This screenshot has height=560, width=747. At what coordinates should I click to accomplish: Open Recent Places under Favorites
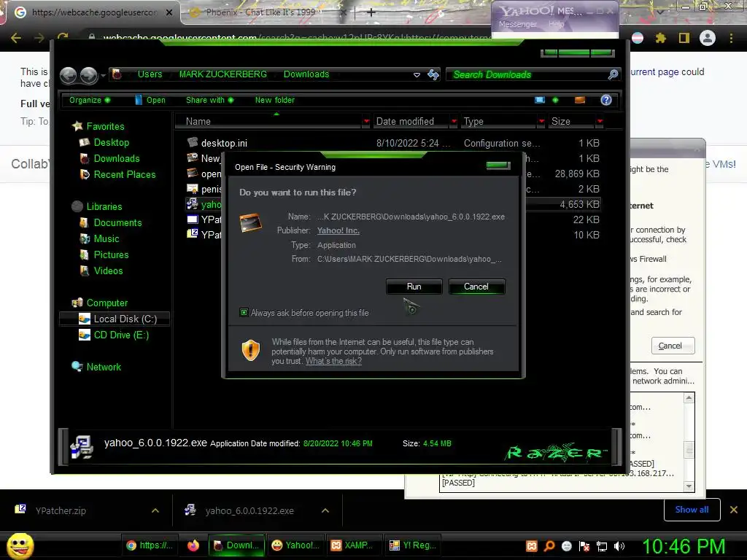point(117,174)
